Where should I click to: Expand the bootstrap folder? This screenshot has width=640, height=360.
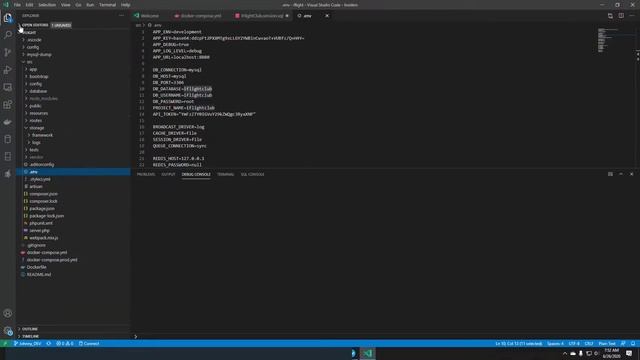click(39, 76)
